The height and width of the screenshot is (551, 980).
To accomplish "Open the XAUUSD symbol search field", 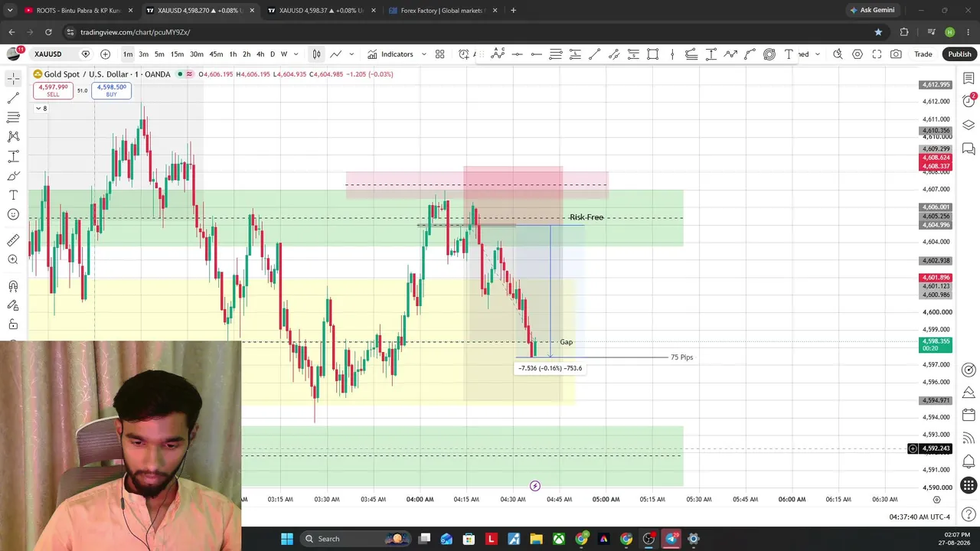I will pyautogui.click(x=49, y=54).
